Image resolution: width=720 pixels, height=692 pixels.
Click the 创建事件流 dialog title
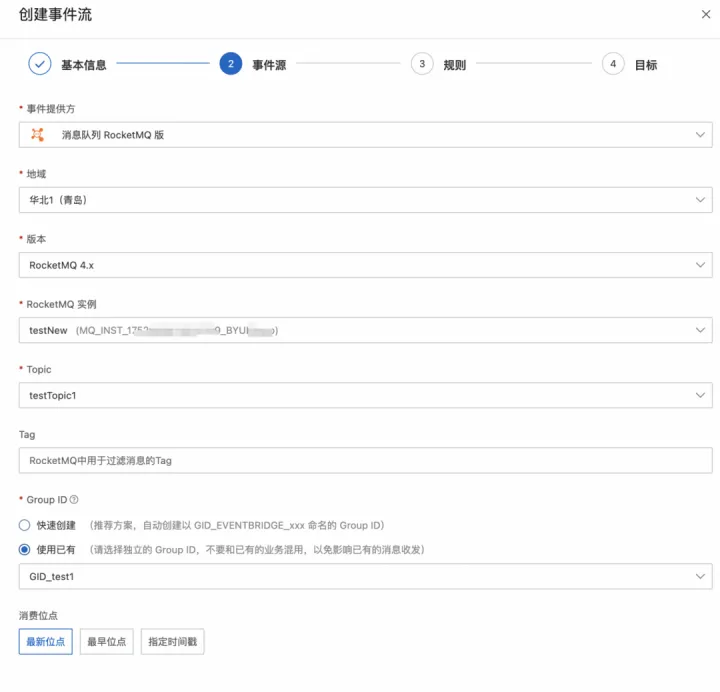click(x=55, y=15)
